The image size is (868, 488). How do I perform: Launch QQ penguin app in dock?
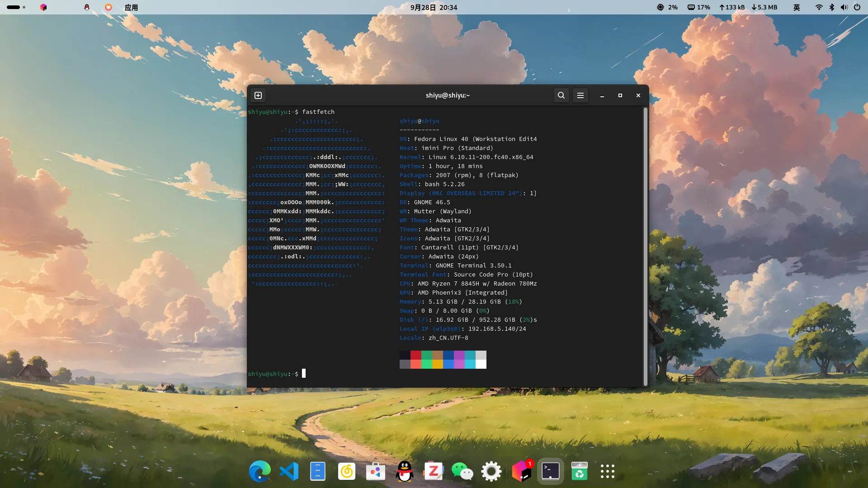(x=405, y=472)
